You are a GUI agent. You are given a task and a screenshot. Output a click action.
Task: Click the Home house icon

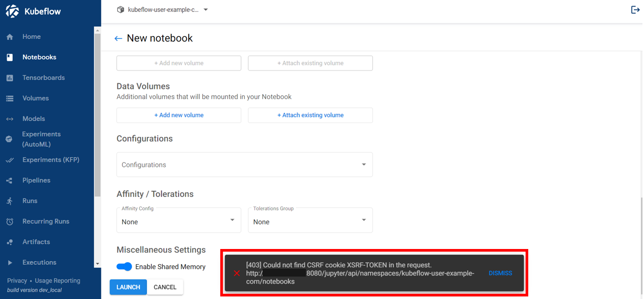click(x=10, y=37)
